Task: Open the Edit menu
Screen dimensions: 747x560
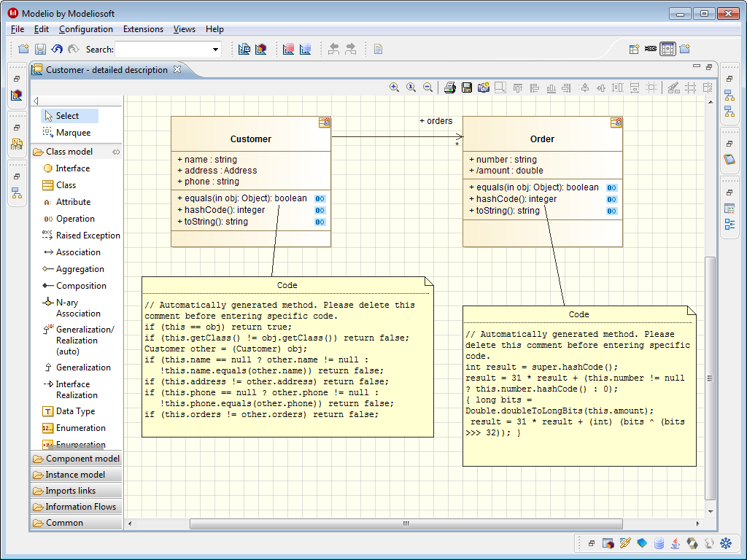Action: [42, 29]
